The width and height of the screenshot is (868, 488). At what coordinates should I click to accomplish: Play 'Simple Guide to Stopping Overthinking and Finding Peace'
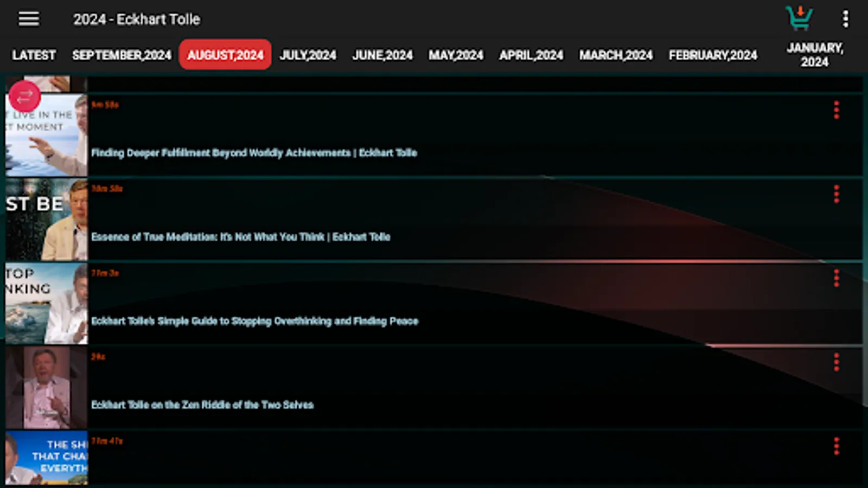(x=254, y=321)
